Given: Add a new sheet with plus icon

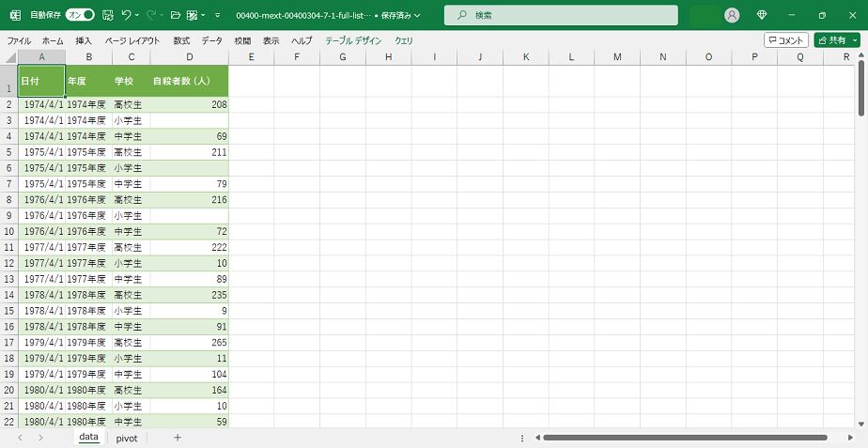Looking at the screenshot, I should point(178,438).
